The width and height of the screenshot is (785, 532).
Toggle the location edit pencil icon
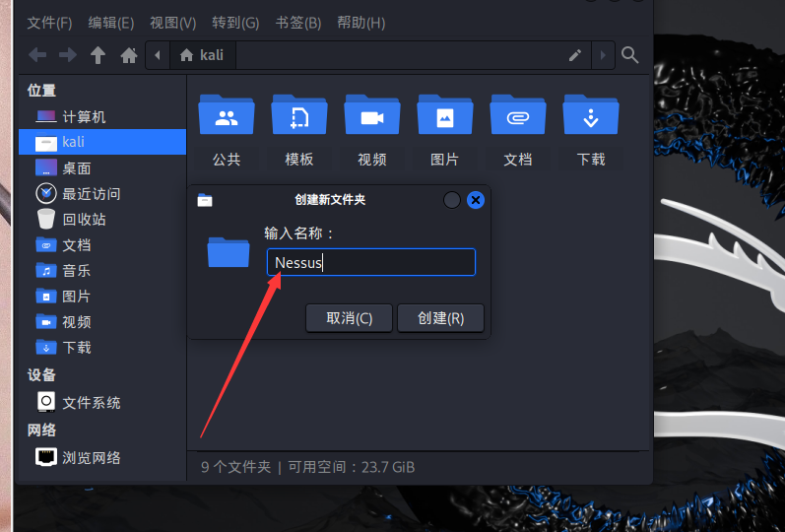coord(575,55)
